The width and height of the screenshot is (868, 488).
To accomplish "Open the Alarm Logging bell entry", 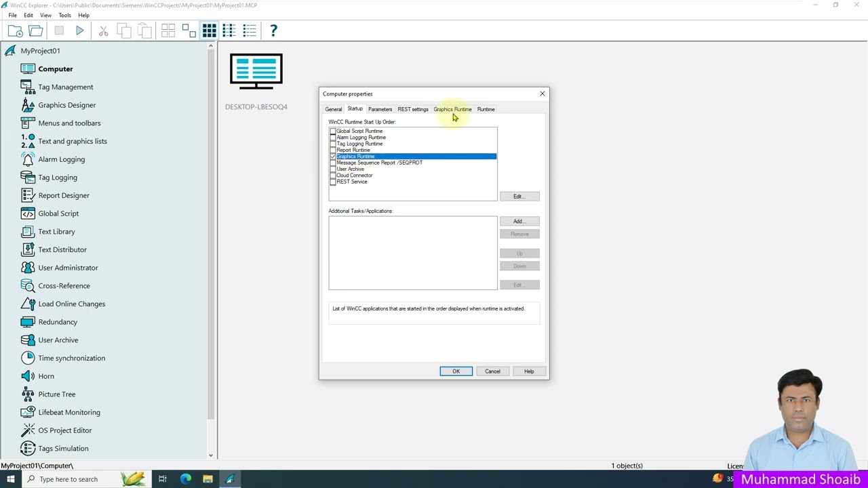I will pos(62,159).
